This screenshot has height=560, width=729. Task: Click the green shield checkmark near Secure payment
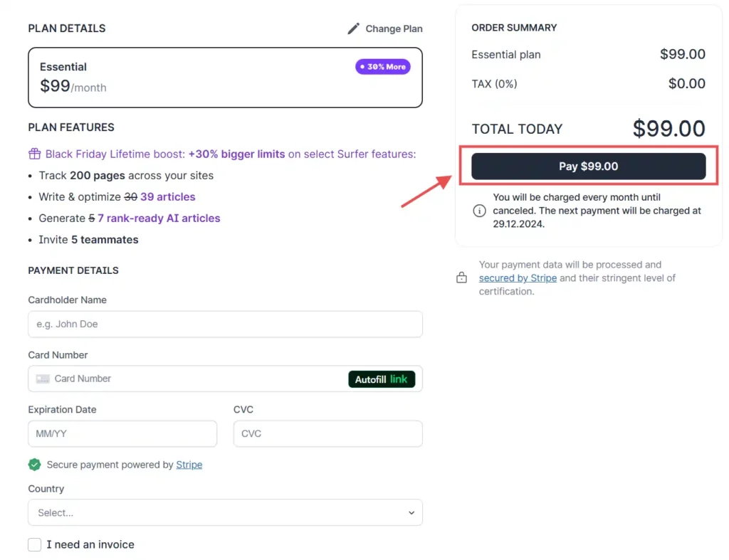pos(34,464)
